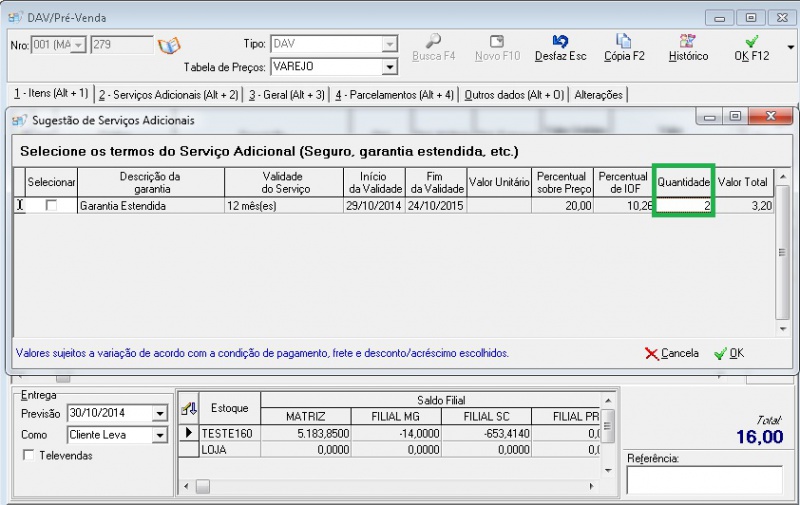This screenshot has width=800, height=505.
Task: Open toolbar overflow arrow next to OK F12
Action: tap(791, 47)
